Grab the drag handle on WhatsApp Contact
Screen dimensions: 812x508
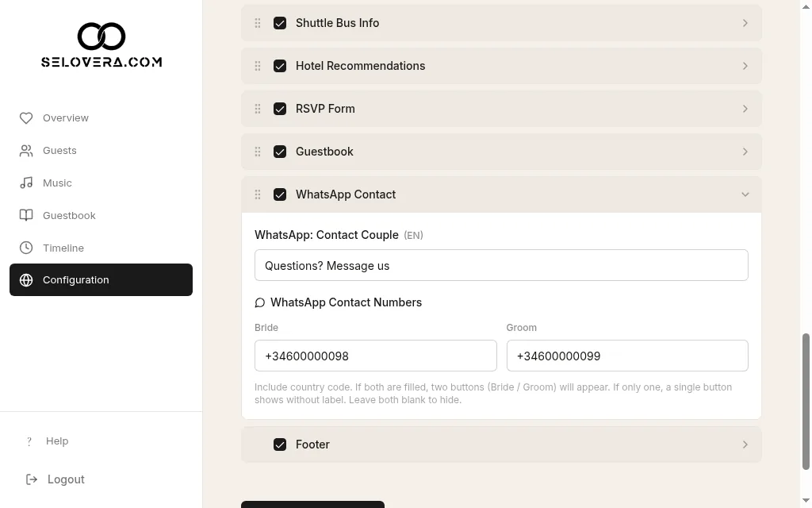(258, 194)
